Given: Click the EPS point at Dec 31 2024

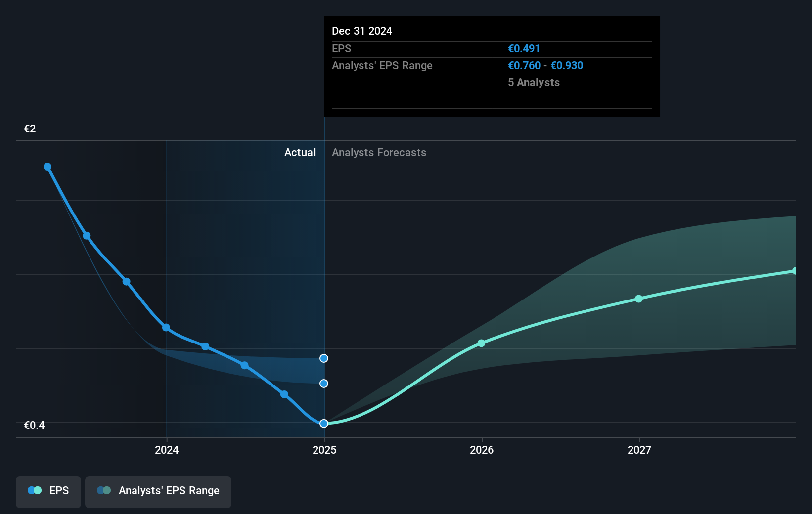Looking at the screenshot, I should point(324,424).
